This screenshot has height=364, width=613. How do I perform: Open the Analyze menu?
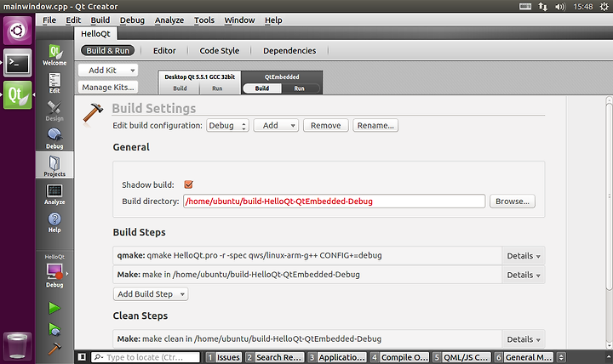[169, 20]
